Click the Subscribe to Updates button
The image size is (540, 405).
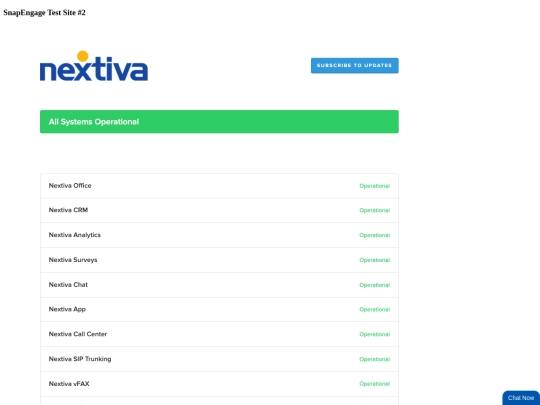(x=355, y=65)
